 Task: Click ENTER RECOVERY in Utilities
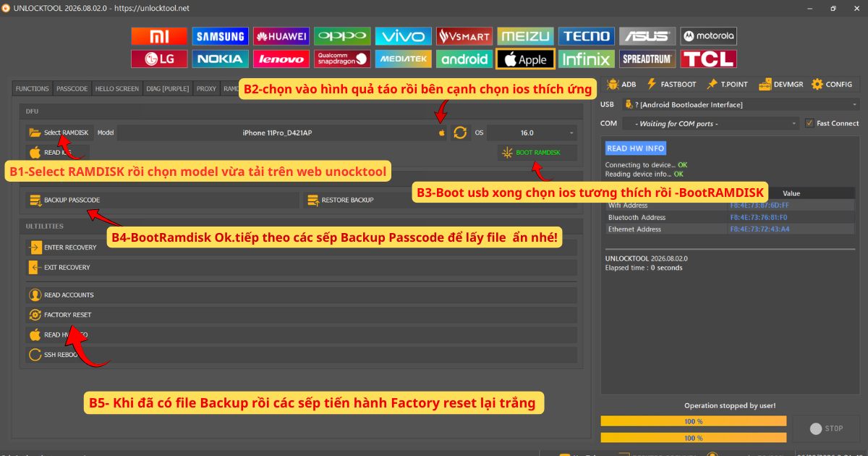point(301,248)
